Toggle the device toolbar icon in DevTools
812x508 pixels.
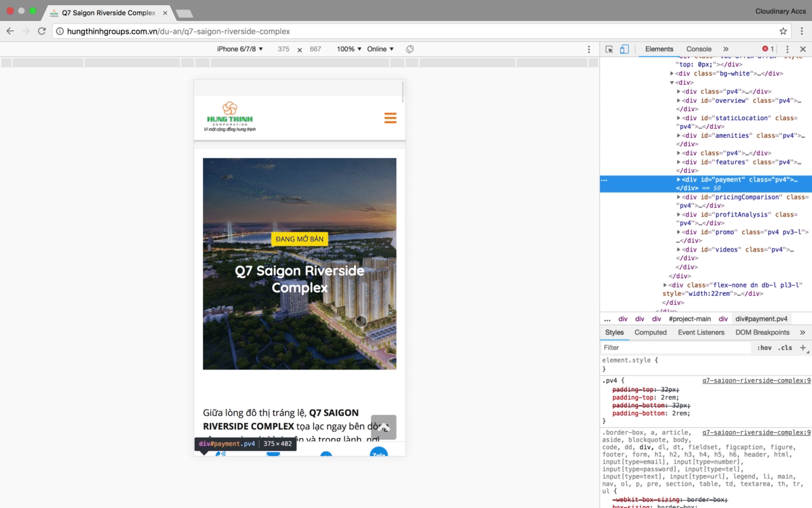(x=624, y=49)
